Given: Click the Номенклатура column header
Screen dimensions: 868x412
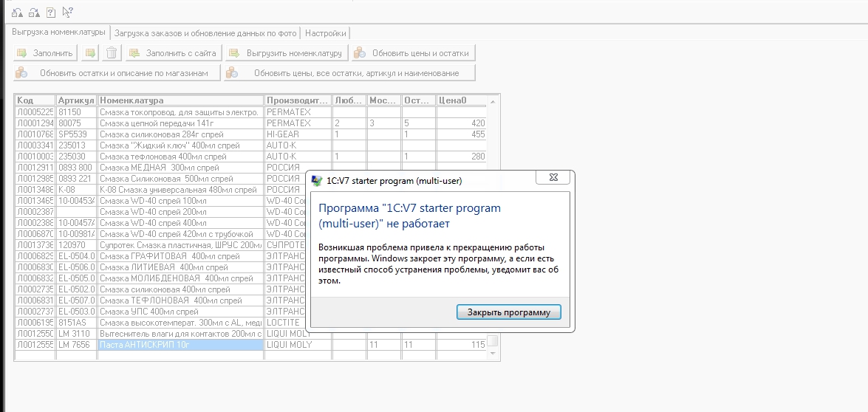Looking at the screenshot, I should 180,100.
